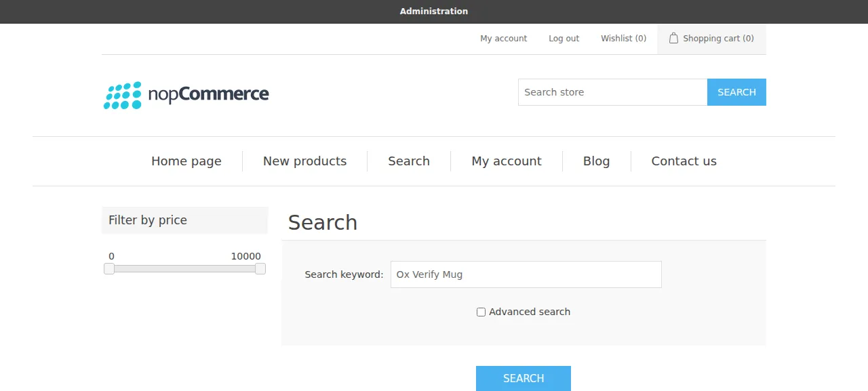
Task: Click the Search keyword: label
Action: pos(344,274)
